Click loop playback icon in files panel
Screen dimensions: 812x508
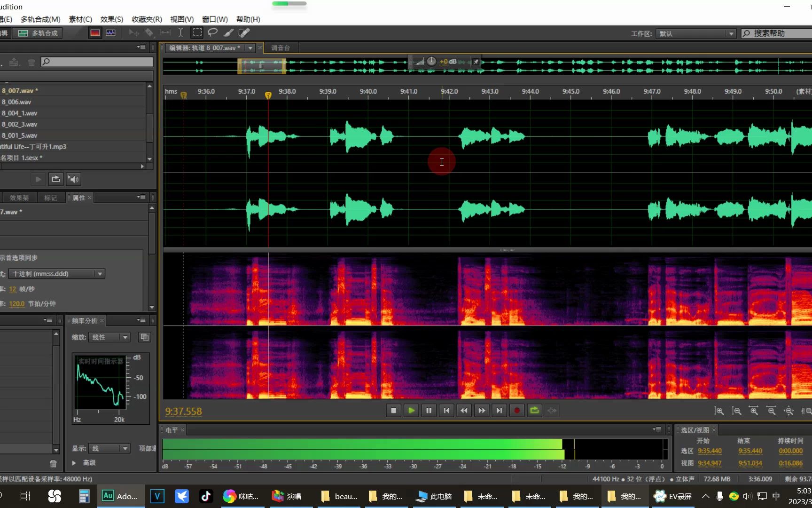click(x=56, y=179)
